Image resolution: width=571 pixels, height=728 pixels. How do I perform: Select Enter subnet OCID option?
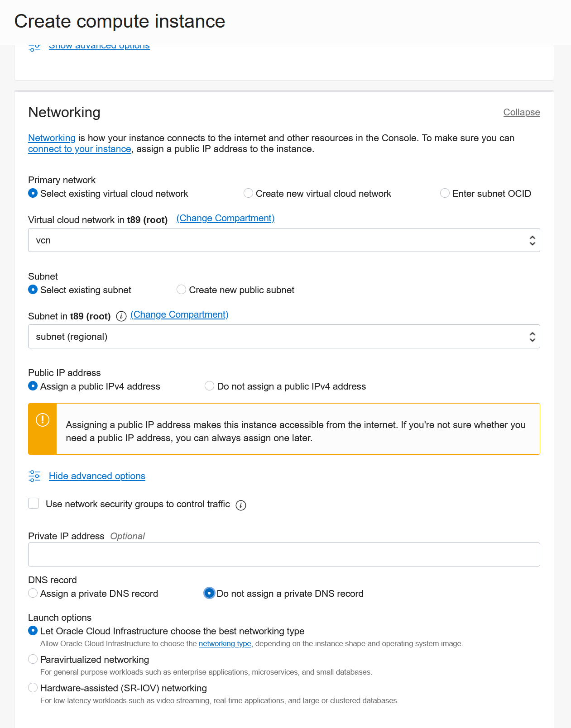pos(445,193)
